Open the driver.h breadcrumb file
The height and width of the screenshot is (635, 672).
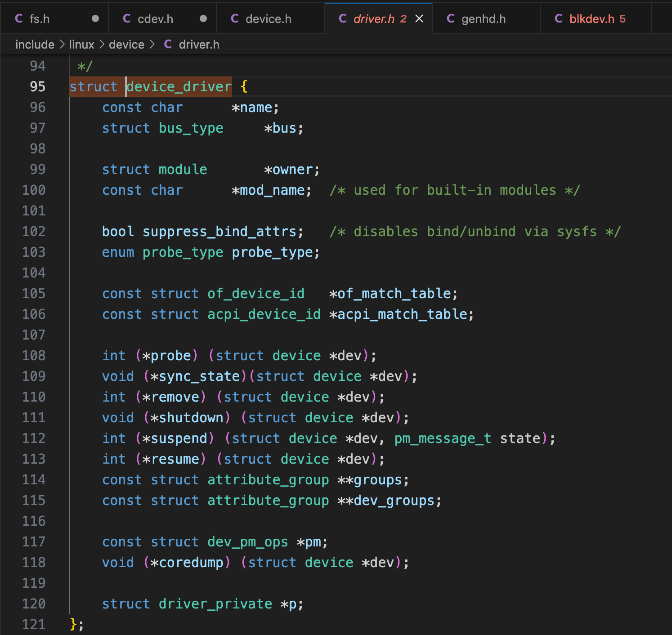[x=199, y=45]
